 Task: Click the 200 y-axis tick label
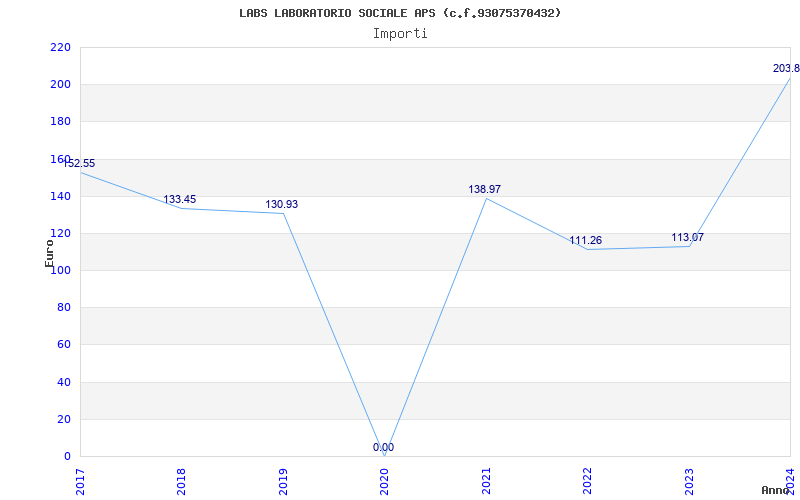pyautogui.click(x=60, y=85)
